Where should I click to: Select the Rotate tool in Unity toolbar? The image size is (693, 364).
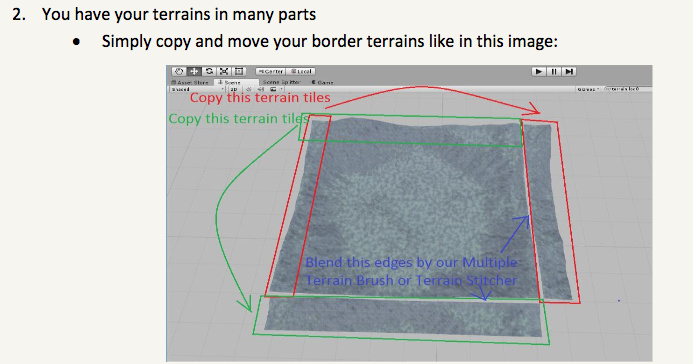click(x=209, y=71)
